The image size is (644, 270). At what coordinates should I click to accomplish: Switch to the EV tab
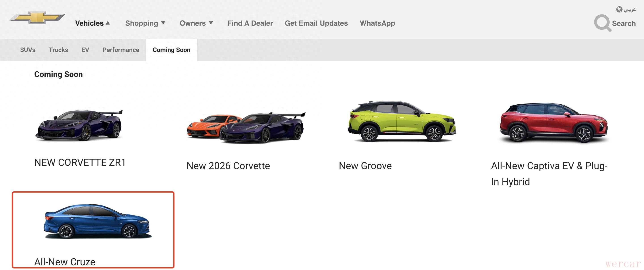tap(85, 50)
